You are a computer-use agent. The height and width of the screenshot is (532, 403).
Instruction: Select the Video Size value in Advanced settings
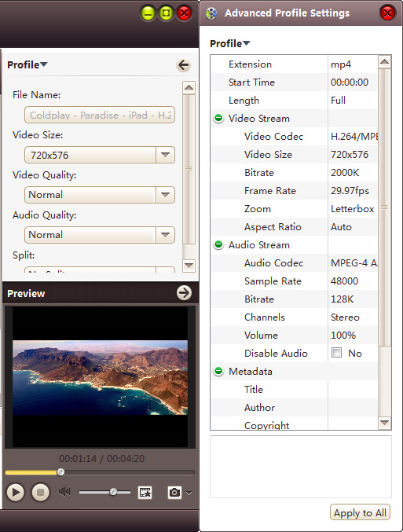pos(350,154)
